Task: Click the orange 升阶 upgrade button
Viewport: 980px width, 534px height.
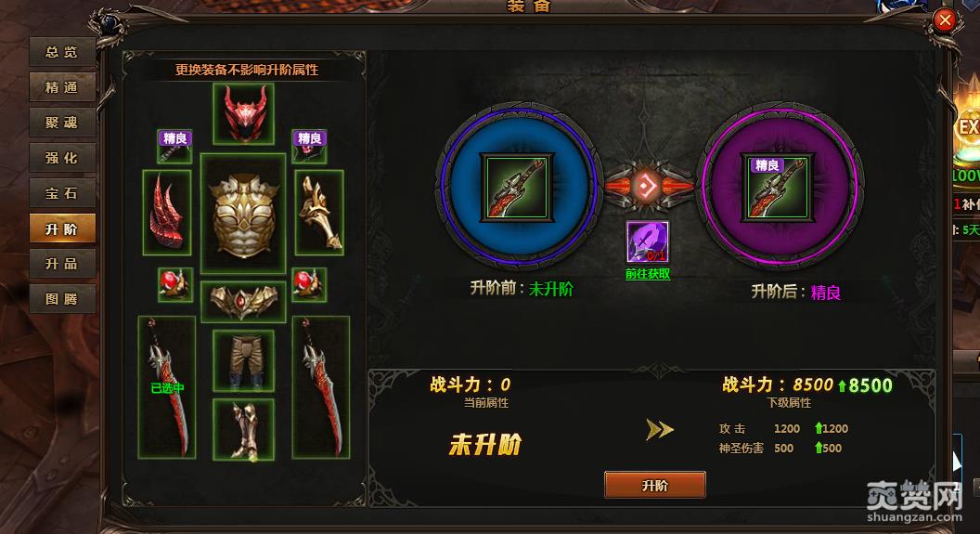Action: [x=655, y=485]
